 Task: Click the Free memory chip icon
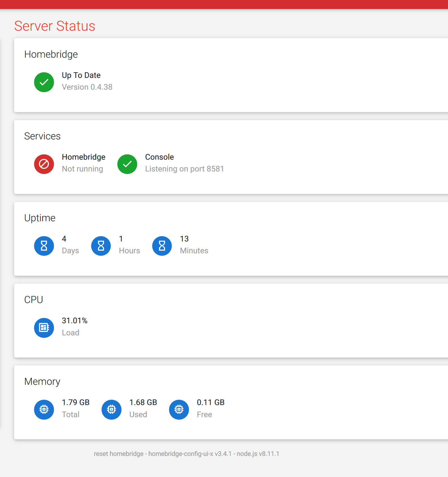[x=179, y=409]
